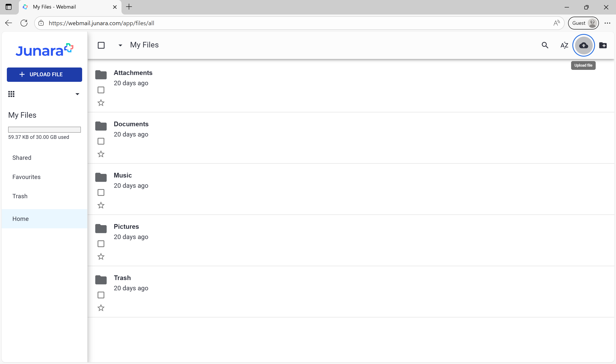Open the Attachments folder name
Screen dimensions: 616x364
133,73
